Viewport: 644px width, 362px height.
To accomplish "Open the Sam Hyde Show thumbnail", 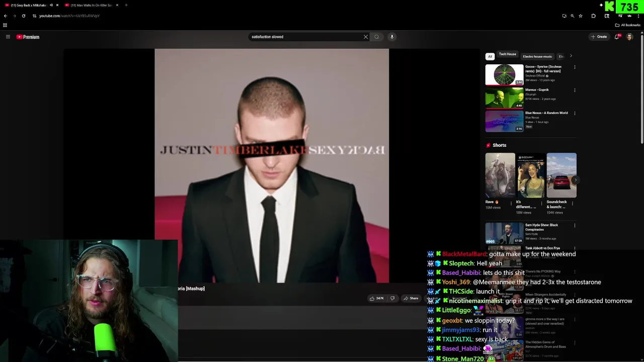I will pos(504,233).
